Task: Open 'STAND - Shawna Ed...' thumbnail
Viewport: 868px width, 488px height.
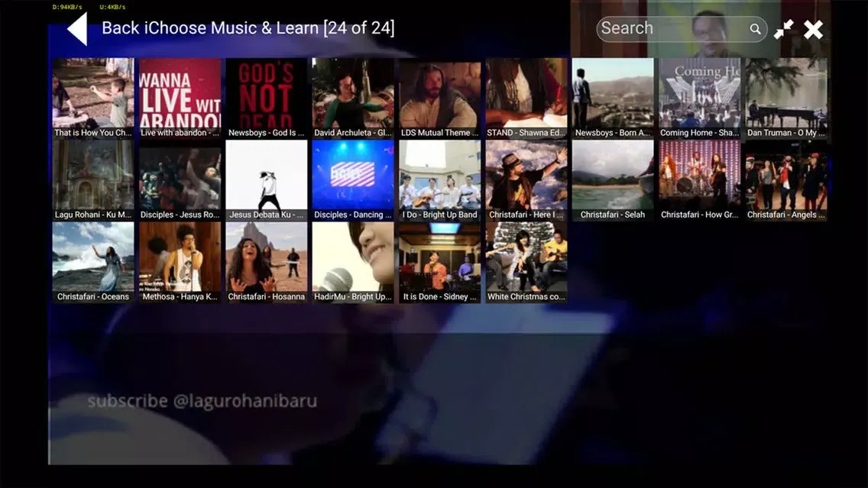Action: coord(526,98)
